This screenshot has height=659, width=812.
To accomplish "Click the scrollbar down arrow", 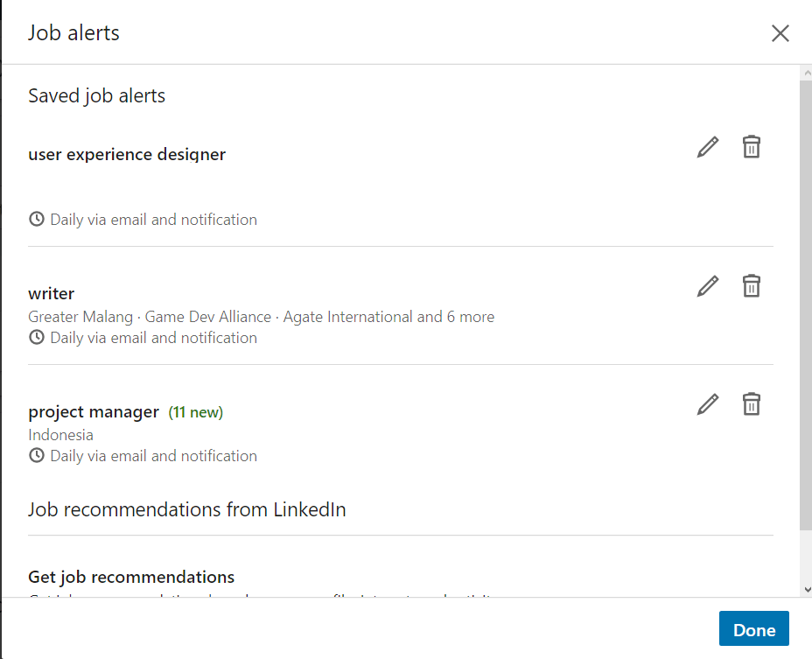I will point(806,590).
